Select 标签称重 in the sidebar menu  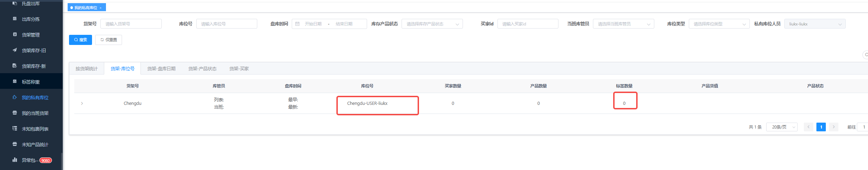click(31, 82)
